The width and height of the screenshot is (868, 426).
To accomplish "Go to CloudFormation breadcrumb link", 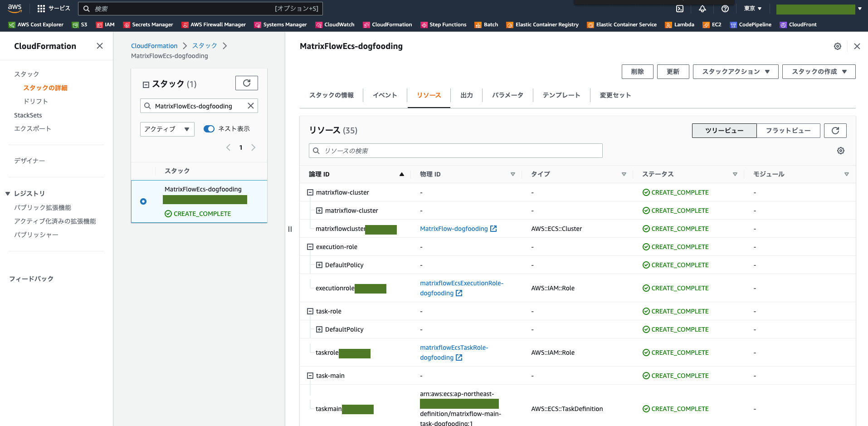I will coord(154,46).
